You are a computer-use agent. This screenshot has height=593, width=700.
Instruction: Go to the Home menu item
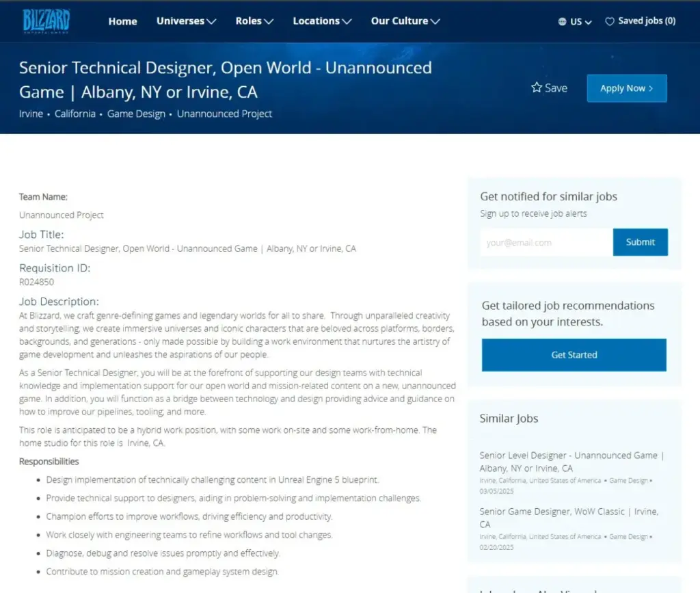point(123,21)
